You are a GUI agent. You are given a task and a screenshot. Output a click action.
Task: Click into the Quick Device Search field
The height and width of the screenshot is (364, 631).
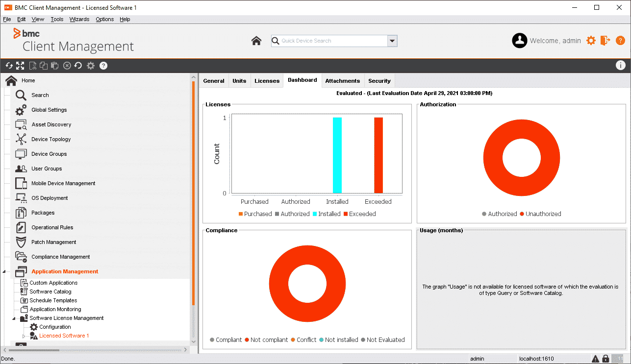(333, 41)
